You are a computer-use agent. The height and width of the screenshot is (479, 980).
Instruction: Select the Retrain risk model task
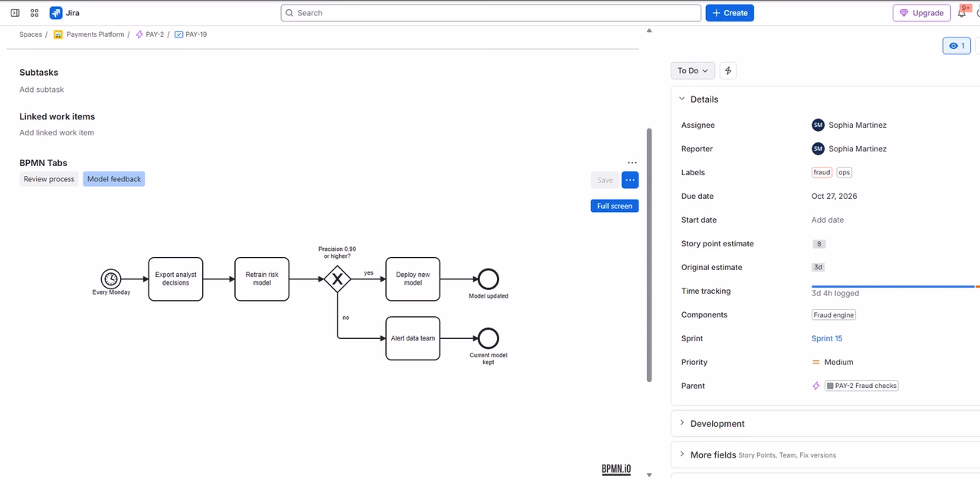pos(262,279)
